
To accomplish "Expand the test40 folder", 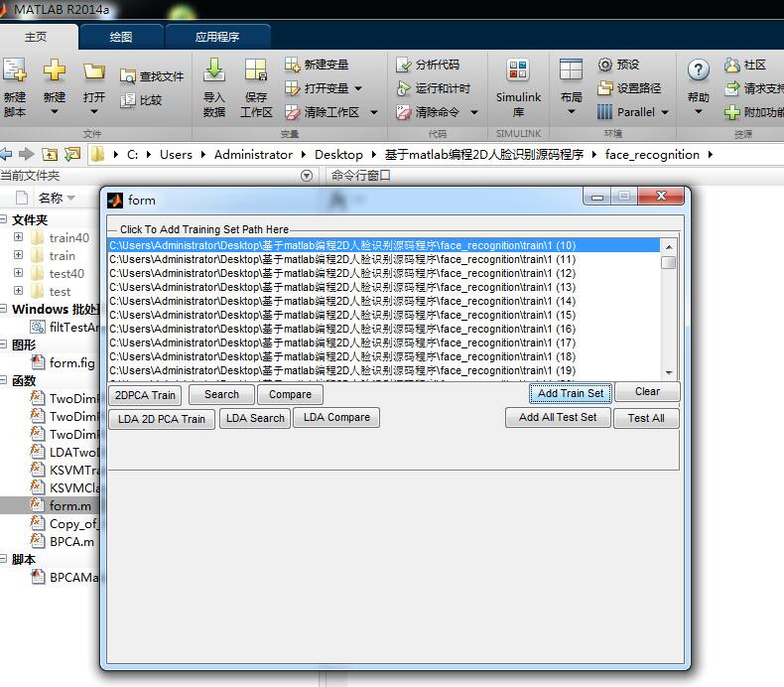I will coord(18,273).
